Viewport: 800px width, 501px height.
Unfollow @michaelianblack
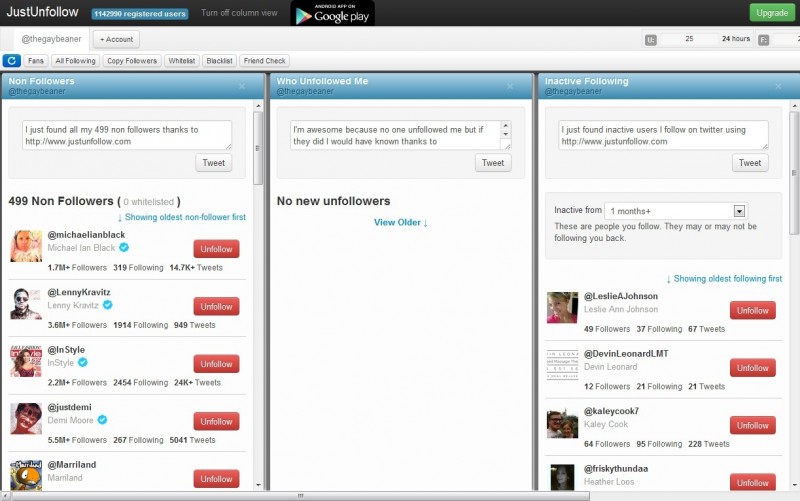click(x=216, y=249)
